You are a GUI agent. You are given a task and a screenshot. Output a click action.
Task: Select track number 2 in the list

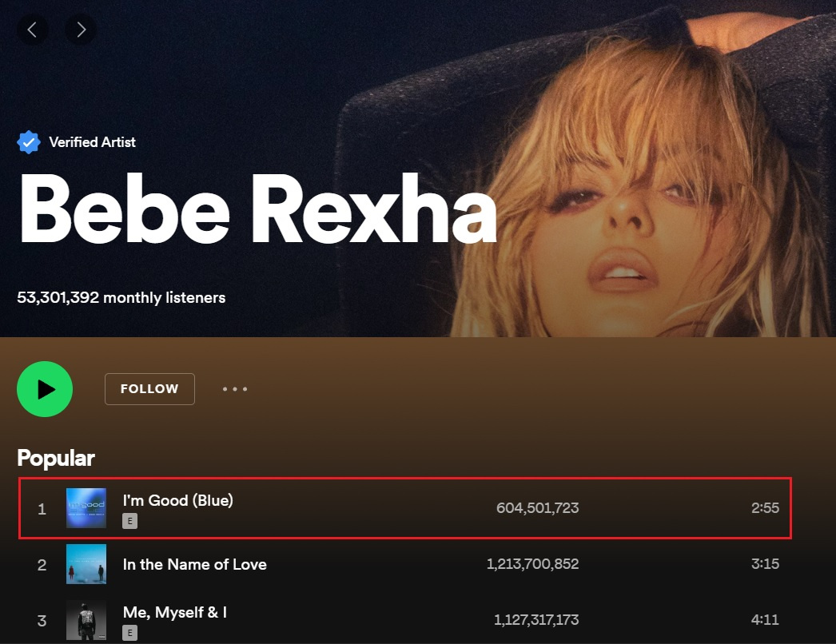pyautogui.click(x=42, y=565)
